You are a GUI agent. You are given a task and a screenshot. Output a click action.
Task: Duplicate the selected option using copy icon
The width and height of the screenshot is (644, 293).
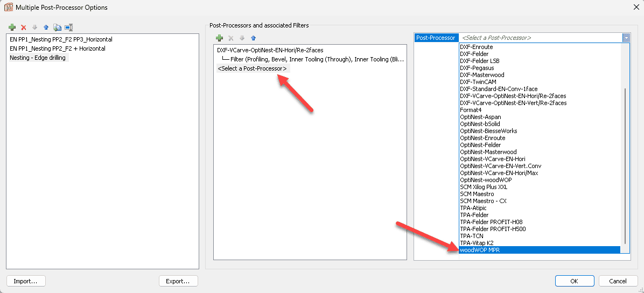pyautogui.click(x=57, y=27)
